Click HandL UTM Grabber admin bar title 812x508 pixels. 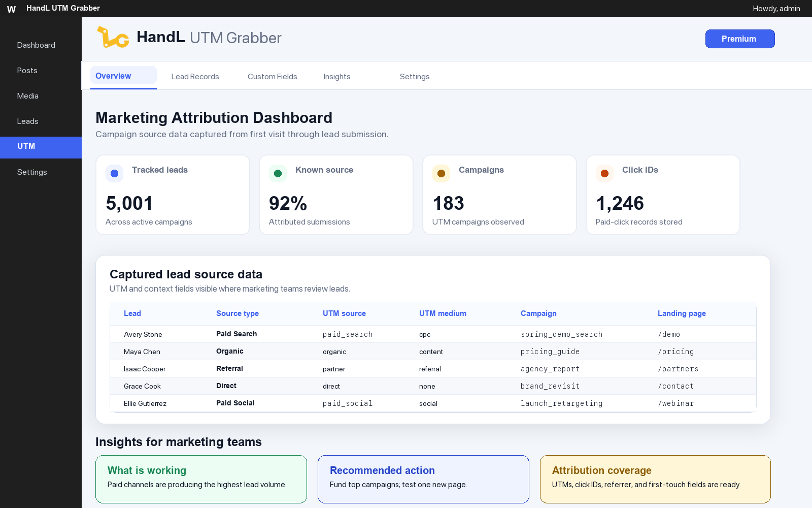click(63, 8)
